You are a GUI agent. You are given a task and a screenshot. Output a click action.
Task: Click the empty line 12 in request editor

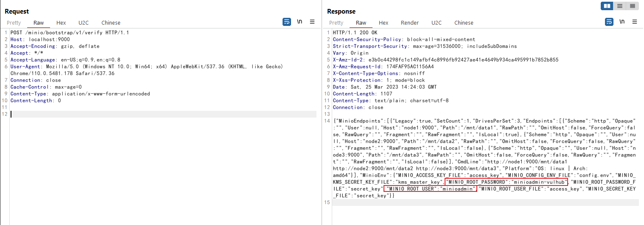tap(163, 114)
